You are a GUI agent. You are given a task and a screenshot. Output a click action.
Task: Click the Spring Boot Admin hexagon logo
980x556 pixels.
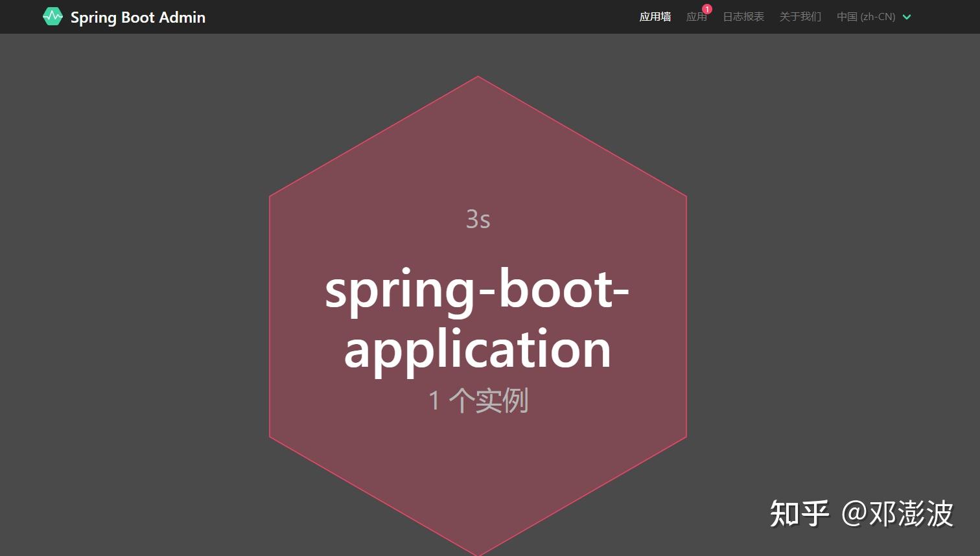52,16
